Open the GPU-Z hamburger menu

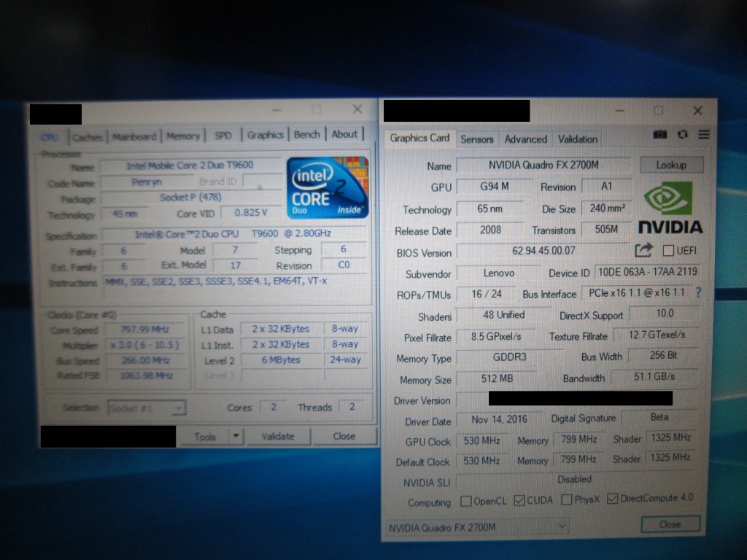point(704,135)
